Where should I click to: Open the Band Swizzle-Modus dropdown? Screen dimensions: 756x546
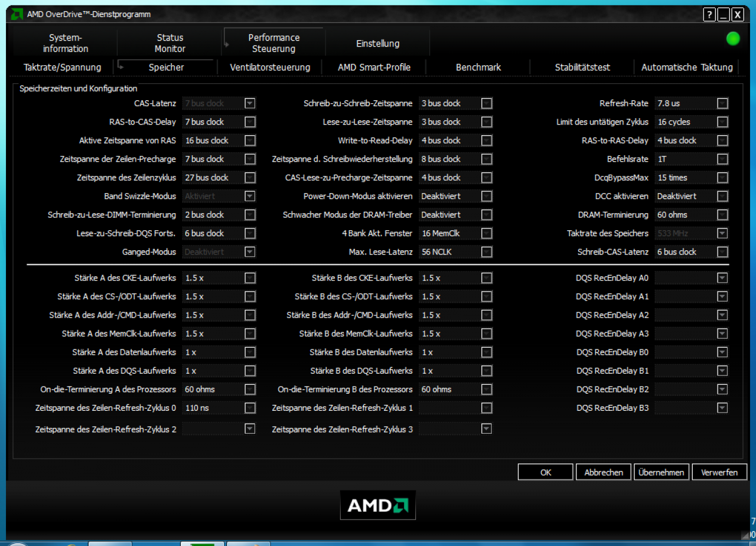click(250, 196)
